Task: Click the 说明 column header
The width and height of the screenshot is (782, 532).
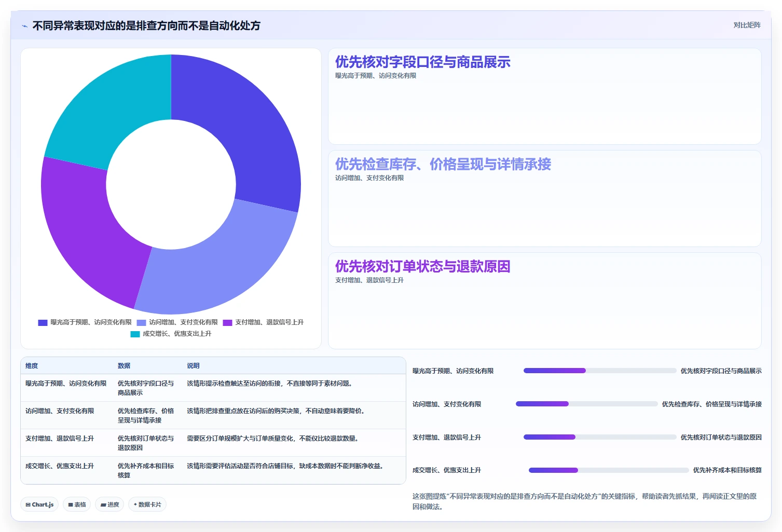Action: click(x=193, y=366)
